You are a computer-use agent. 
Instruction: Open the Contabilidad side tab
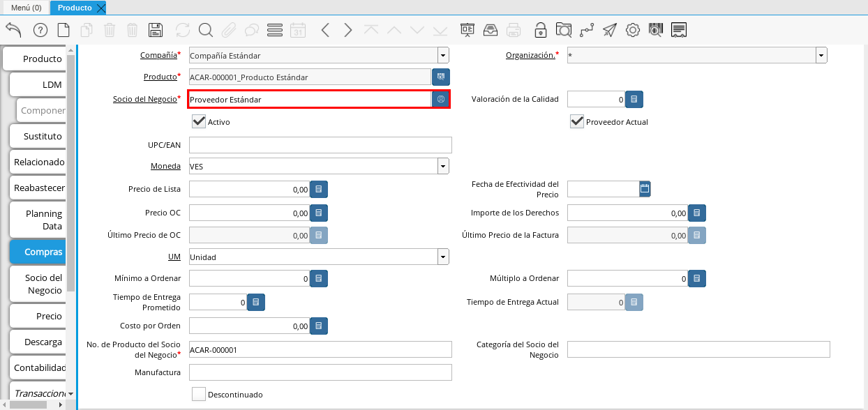coord(39,367)
